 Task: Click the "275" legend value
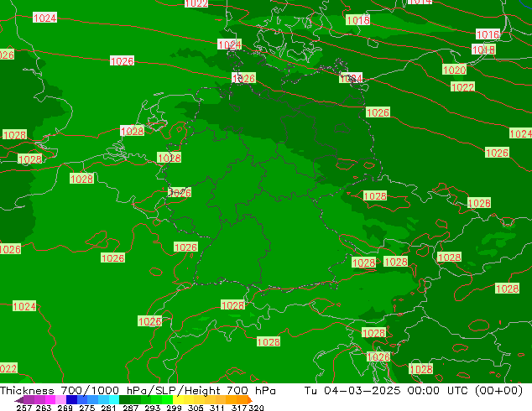tap(87, 408)
